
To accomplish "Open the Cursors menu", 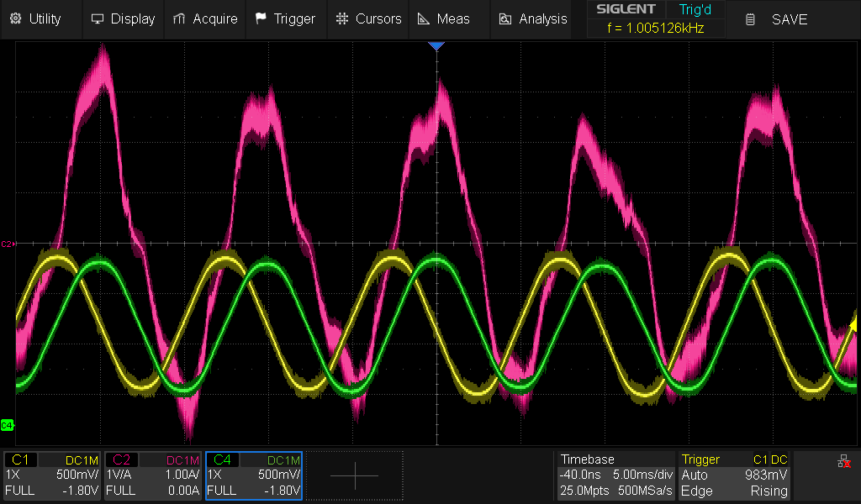I will coord(367,18).
